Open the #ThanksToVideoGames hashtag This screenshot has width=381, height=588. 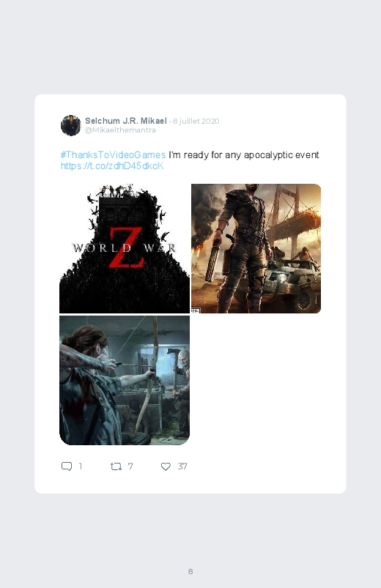pos(113,155)
